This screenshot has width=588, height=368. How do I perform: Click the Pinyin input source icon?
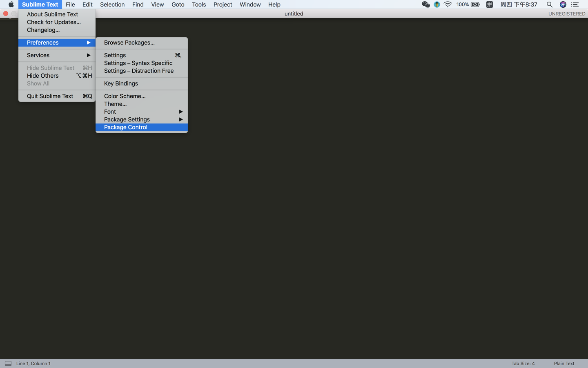pyautogui.click(x=490, y=4)
